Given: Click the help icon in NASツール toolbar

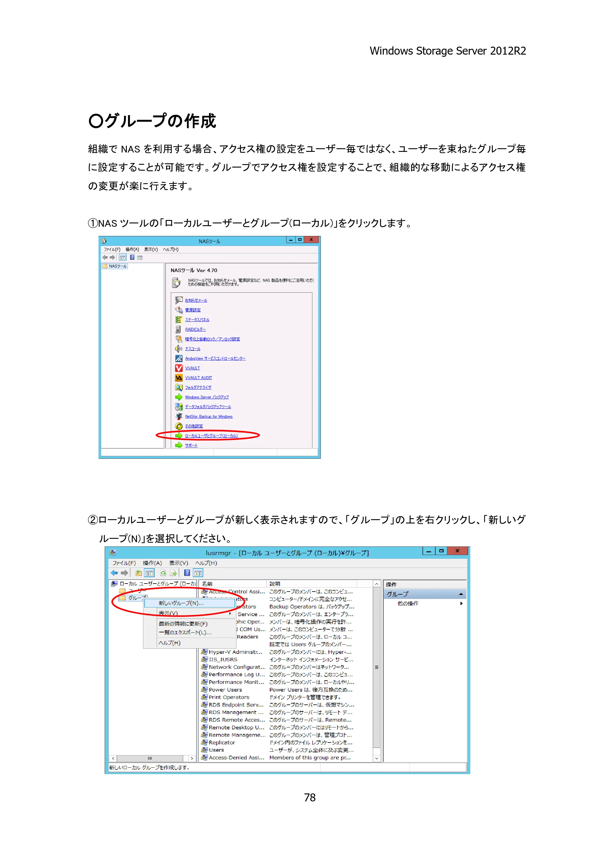Looking at the screenshot, I should point(132,257).
